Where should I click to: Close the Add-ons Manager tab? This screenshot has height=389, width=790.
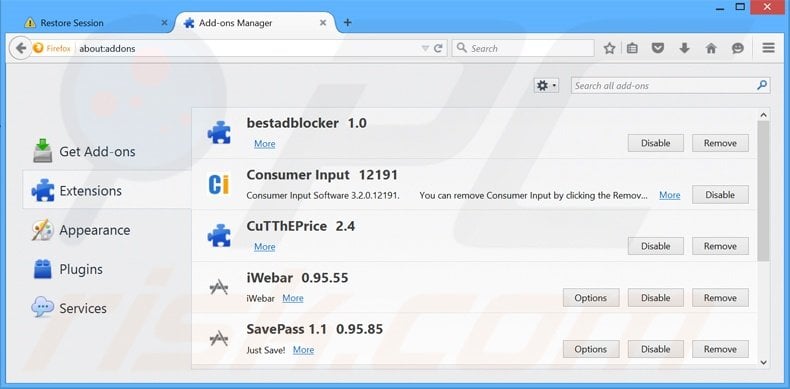pos(322,23)
